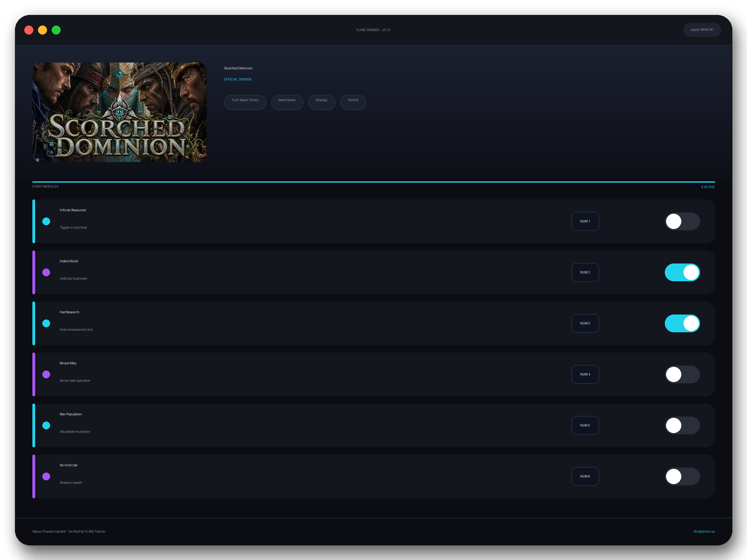Disable the Fast Research toggle

pyautogui.click(x=682, y=323)
